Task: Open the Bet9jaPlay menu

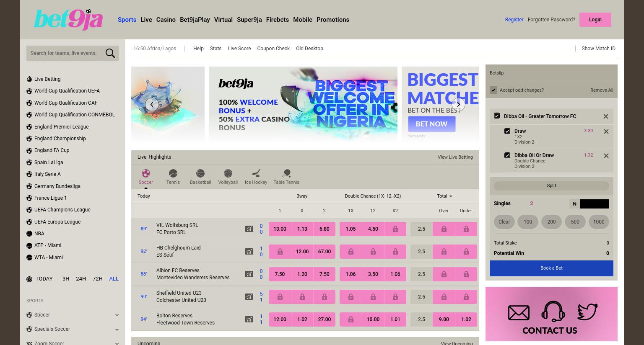Action: [x=195, y=20]
